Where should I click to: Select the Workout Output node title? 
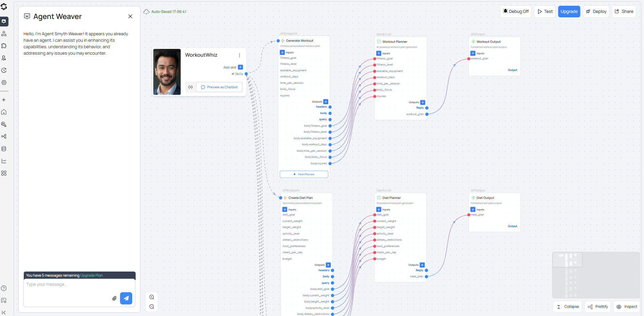point(489,42)
